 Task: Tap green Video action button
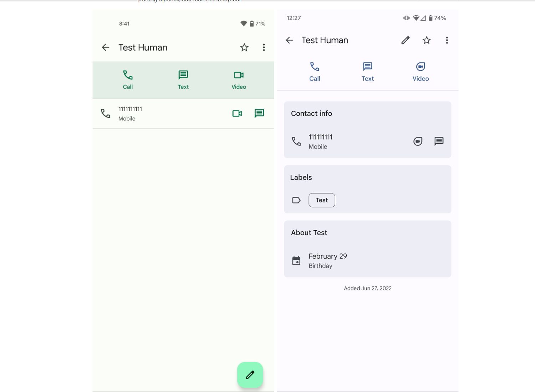pos(239,80)
